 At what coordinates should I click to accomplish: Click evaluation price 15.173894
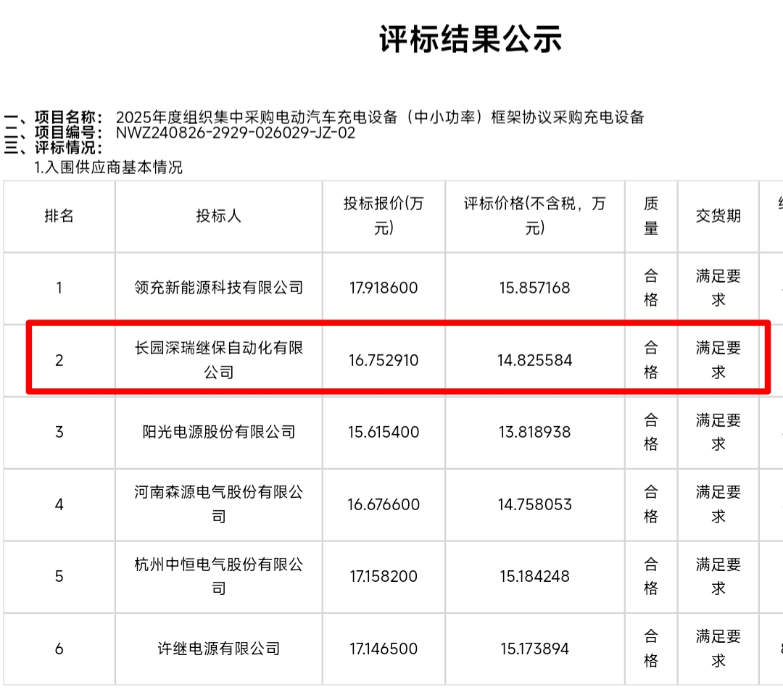(x=535, y=649)
